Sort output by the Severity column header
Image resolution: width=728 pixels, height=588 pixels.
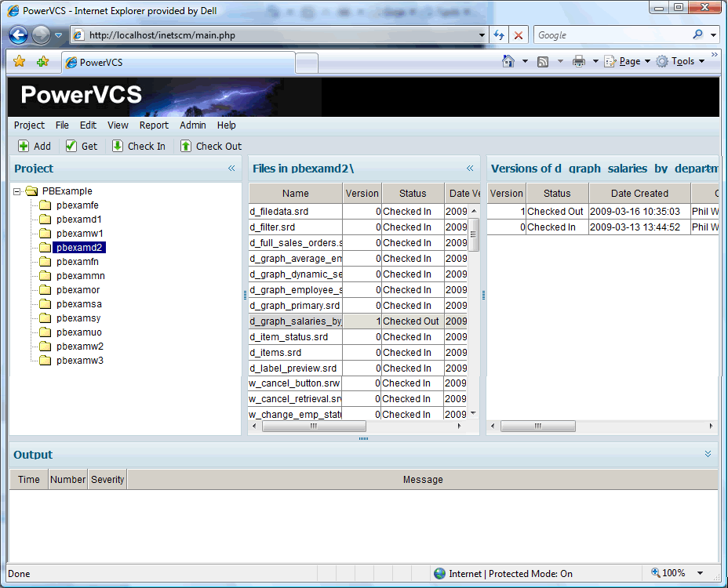pyautogui.click(x=107, y=480)
